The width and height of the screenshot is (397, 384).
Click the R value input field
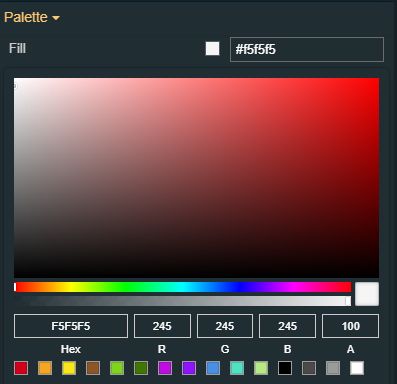tap(162, 326)
